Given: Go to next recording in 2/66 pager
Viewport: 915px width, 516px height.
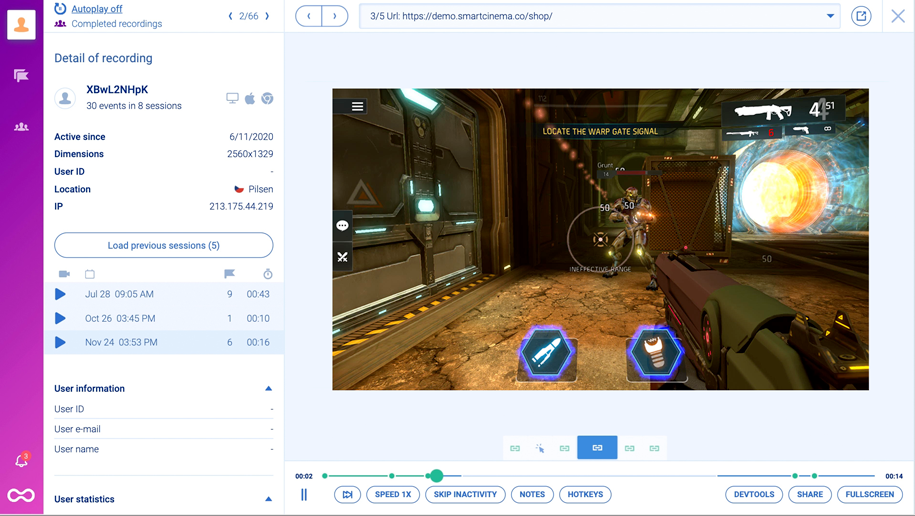Looking at the screenshot, I should point(267,16).
